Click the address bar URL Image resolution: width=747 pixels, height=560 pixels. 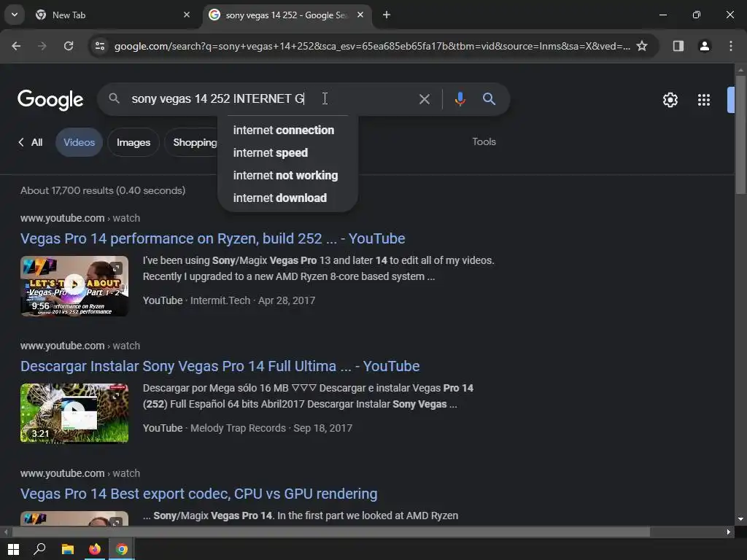click(372, 46)
